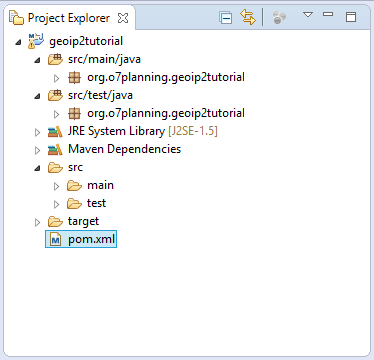Click the working set filter icon

pos(279,17)
